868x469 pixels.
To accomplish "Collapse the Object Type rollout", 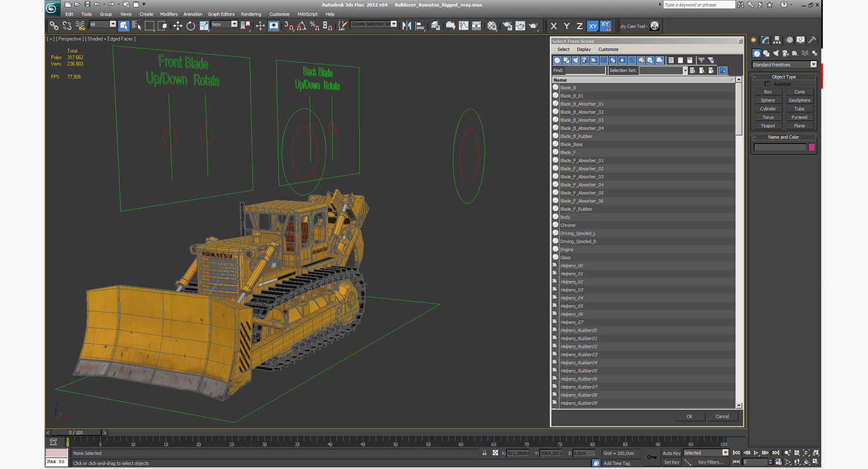I will [x=784, y=77].
